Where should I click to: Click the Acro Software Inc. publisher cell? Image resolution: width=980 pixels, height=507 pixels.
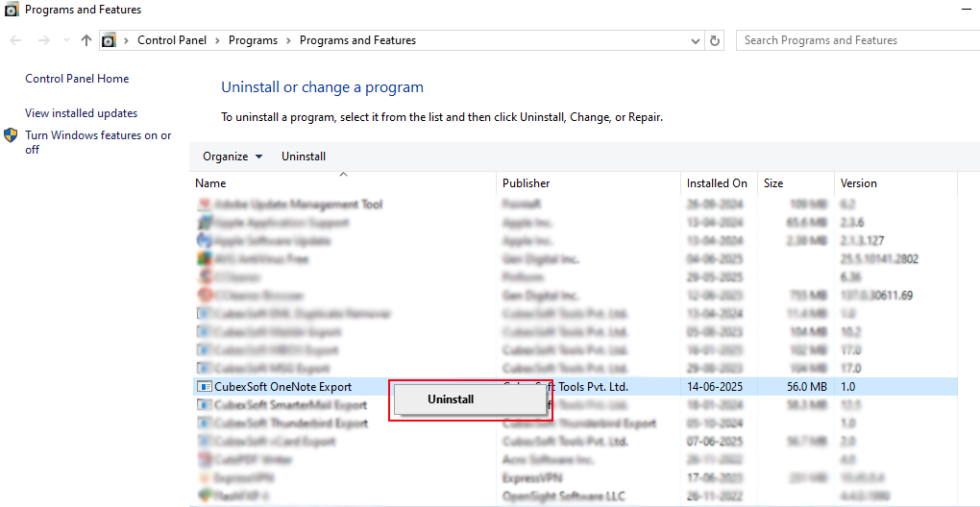coord(547,460)
